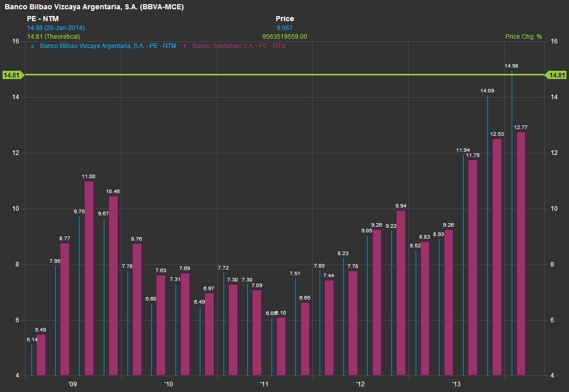
Task: Click the 7.72 data label
Action: [x=224, y=268]
